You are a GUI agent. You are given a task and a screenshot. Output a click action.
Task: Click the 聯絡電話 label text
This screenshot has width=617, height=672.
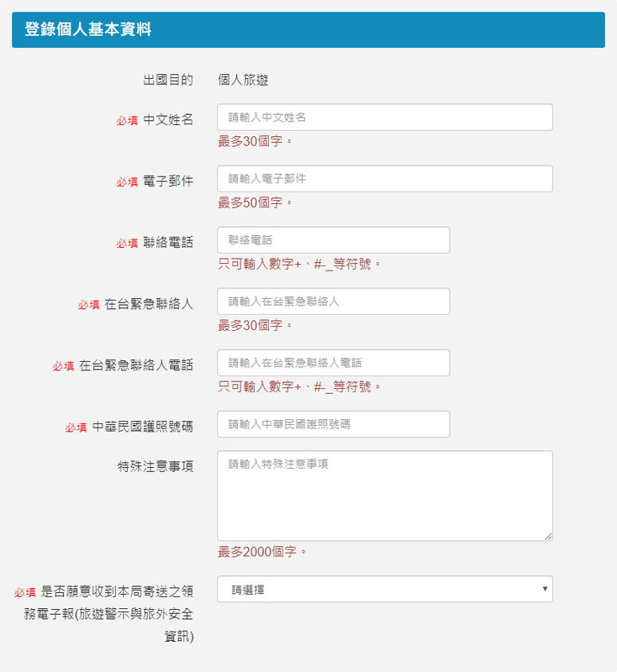(x=167, y=242)
